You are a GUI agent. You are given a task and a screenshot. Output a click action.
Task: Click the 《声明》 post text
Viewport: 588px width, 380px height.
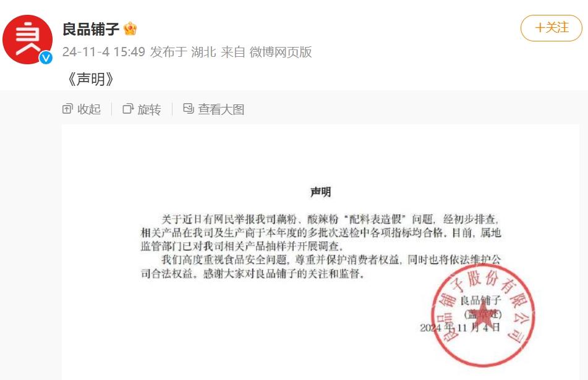90,79
